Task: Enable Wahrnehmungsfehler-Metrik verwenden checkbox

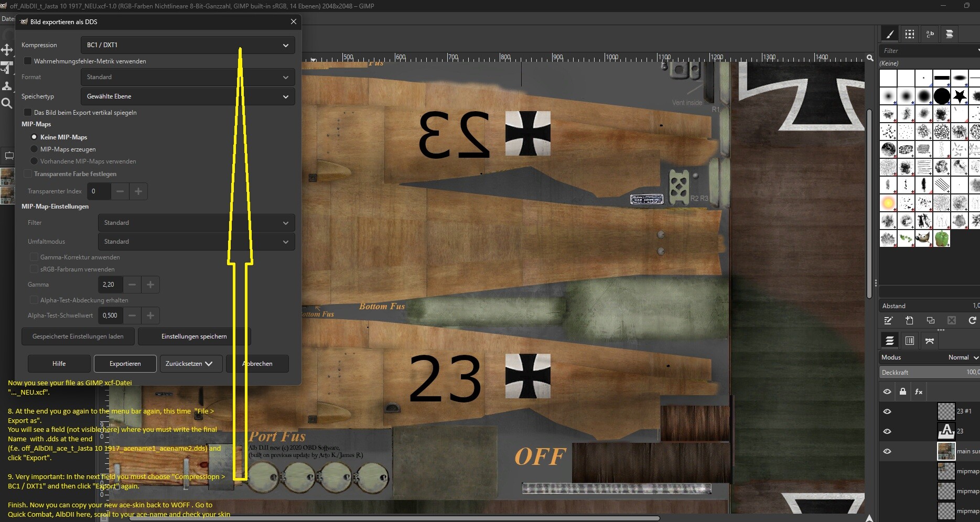Action: tap(28, 61)
